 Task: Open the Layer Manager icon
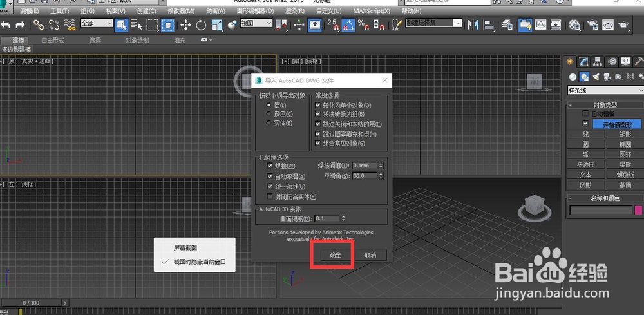507,25
